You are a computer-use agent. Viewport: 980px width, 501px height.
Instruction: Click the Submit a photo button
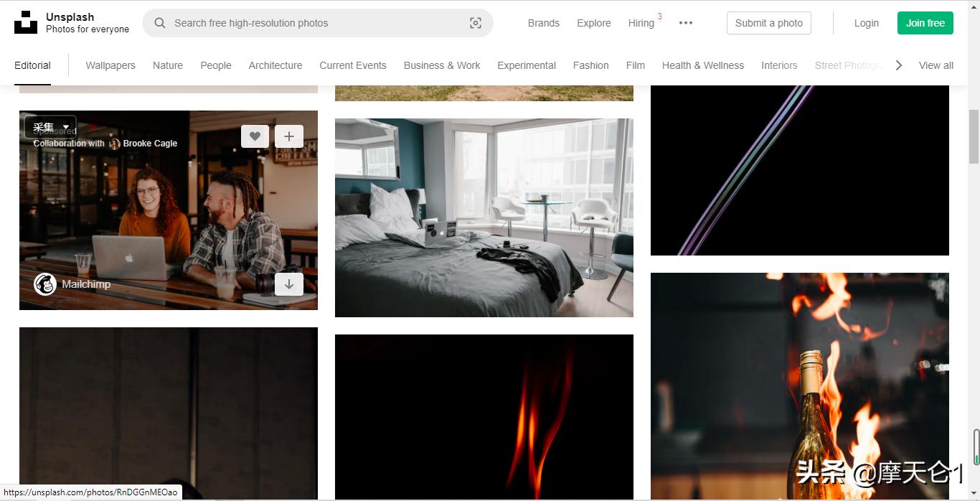769,23
